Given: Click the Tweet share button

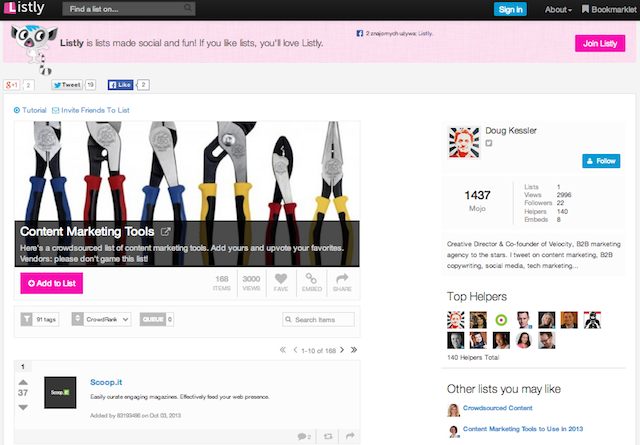Looking at the screenshot, I should (x=67, y=85).
